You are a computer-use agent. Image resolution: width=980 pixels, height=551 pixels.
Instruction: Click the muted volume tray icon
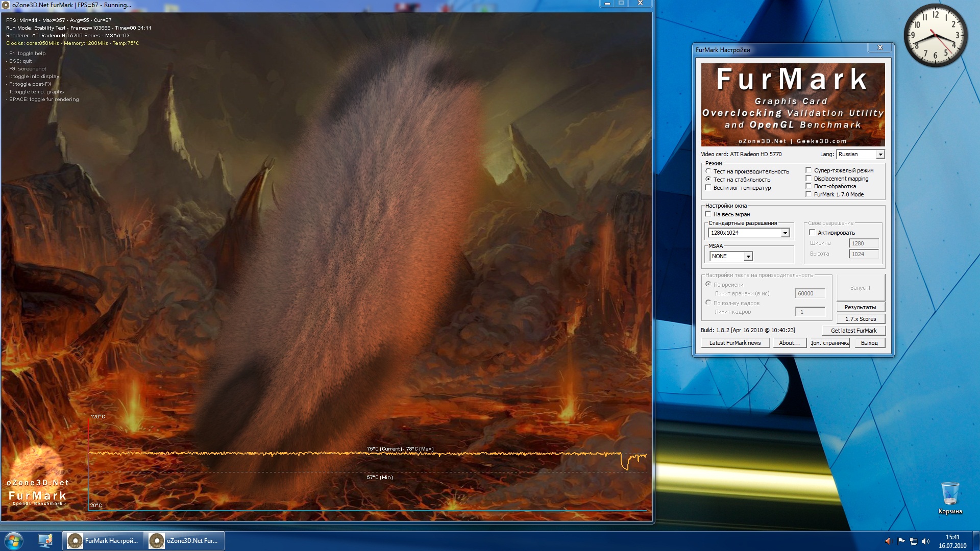point(888,541)
